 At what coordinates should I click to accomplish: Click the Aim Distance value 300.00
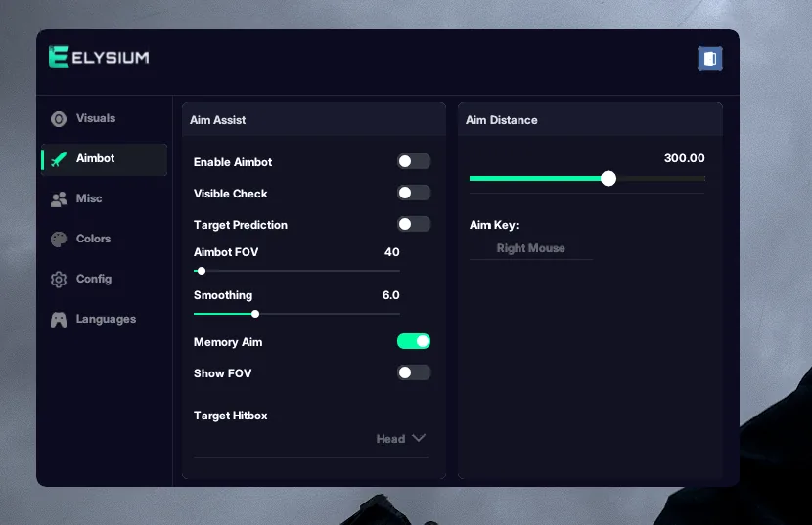[x=684, y=158]
